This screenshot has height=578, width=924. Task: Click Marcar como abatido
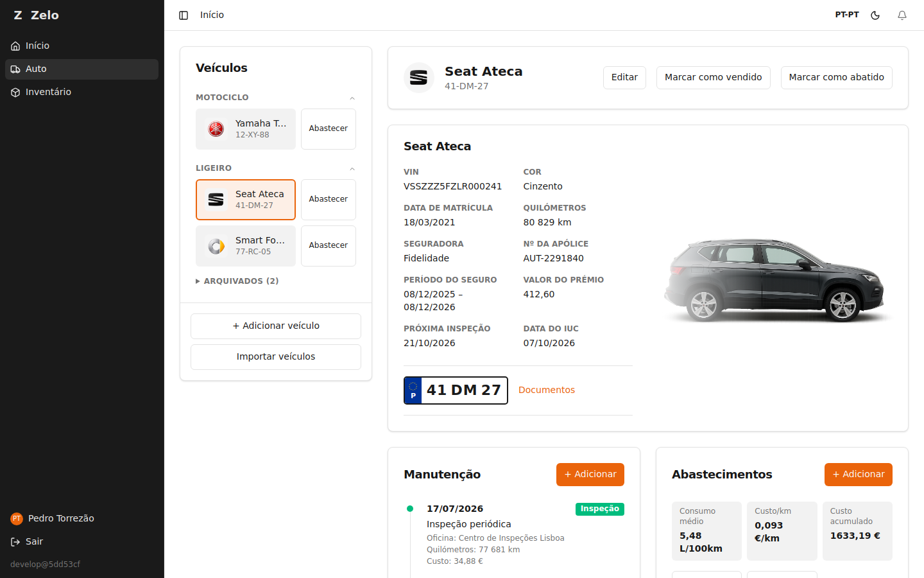(x=837, y=78)
